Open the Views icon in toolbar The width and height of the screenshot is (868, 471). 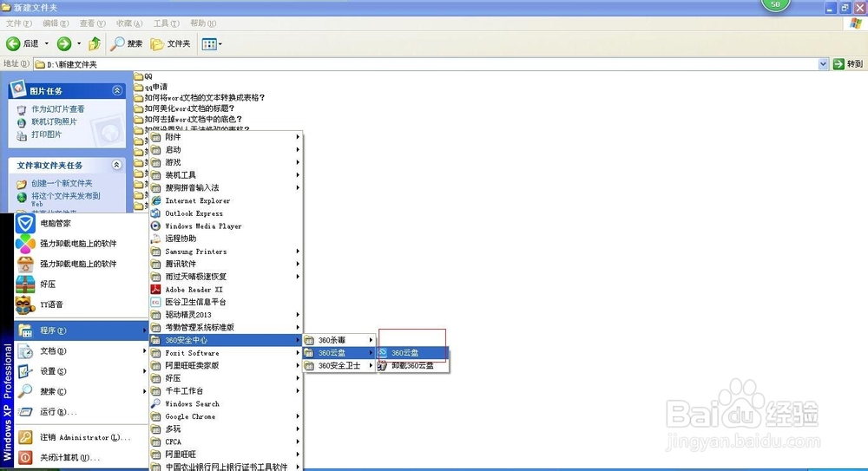(x=208, y=44)
